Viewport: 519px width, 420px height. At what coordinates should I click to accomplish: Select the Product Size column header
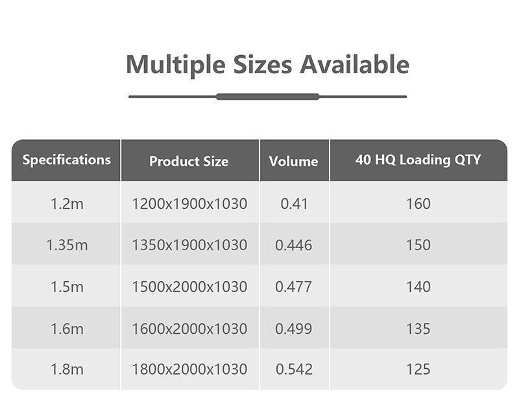point(189,161)
